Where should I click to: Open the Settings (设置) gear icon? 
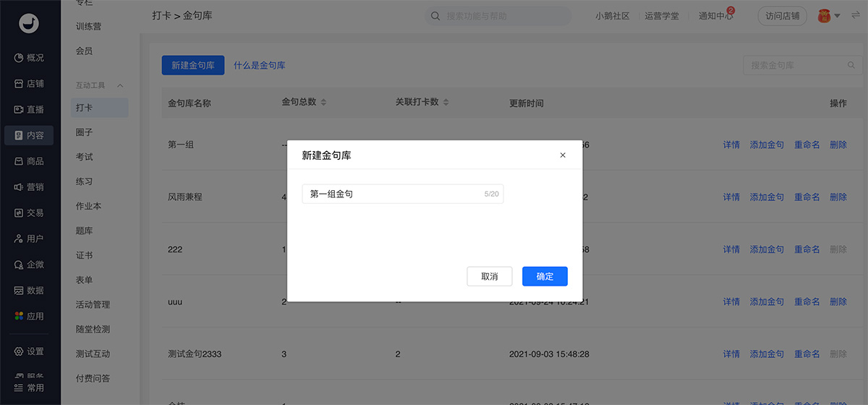19,351
